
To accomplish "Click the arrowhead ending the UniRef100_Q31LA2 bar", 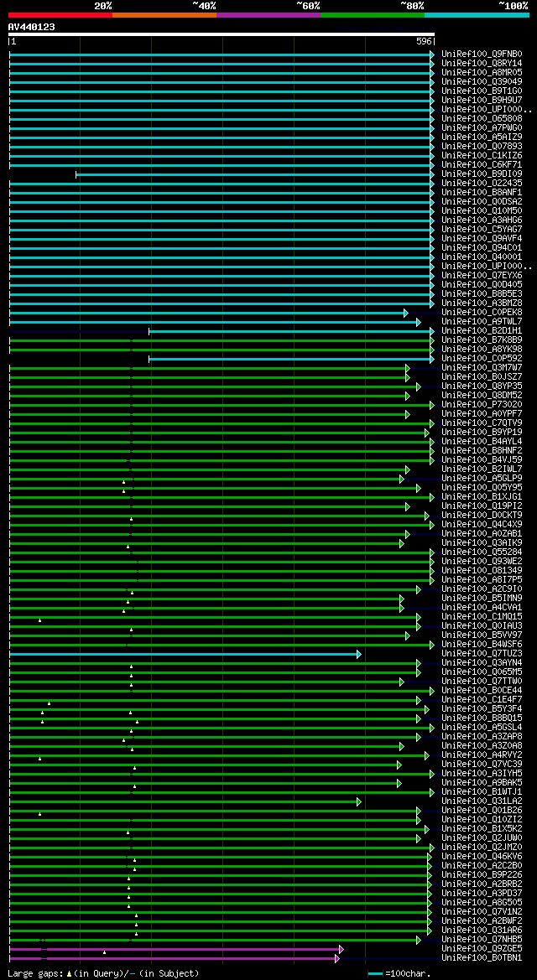I will click(358, 801).
